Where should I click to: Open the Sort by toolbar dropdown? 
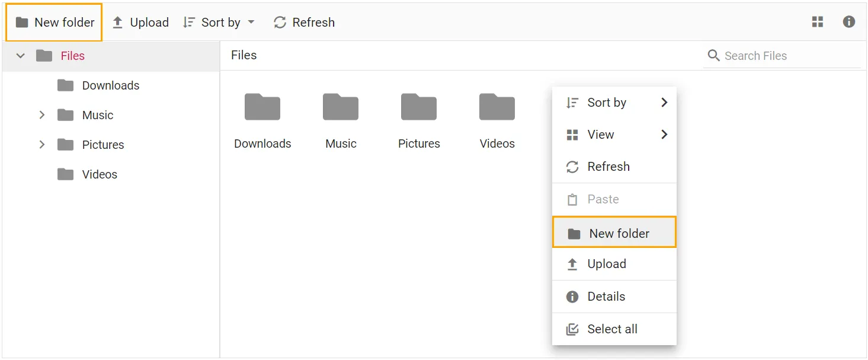[x=219, y=23]
